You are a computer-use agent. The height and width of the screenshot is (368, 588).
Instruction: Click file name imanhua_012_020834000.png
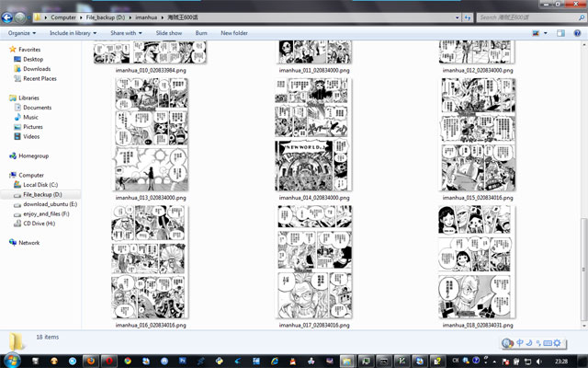pos(478,70)
